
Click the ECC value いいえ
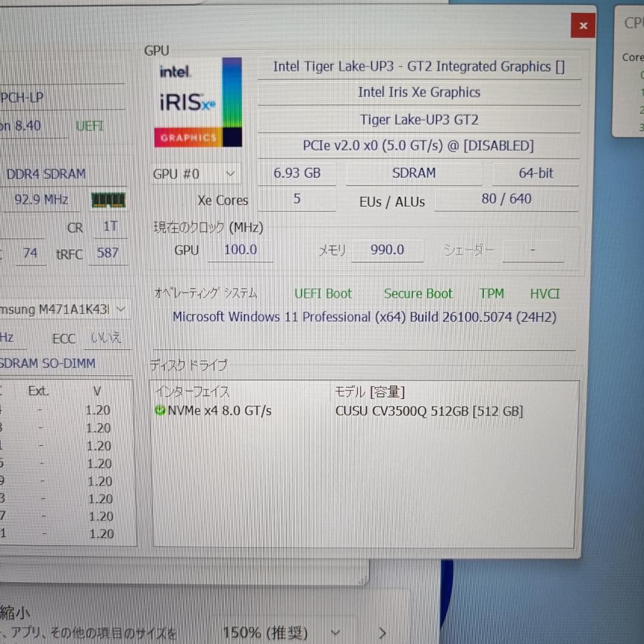pos(106,338)
